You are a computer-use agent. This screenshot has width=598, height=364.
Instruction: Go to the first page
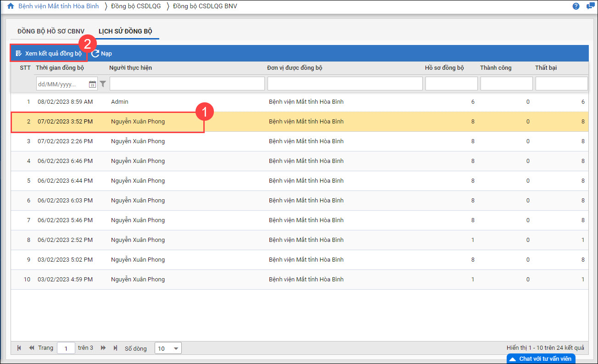point(19,348)
